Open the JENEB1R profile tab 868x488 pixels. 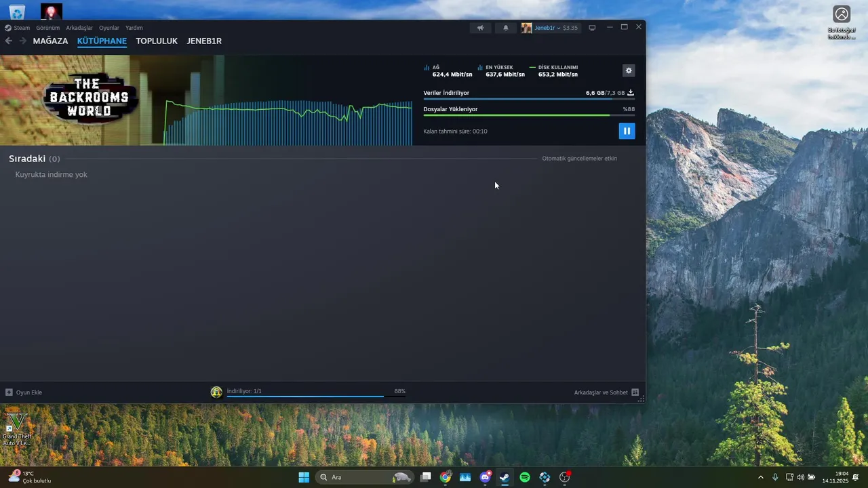pyautogui.click(x=204, y=41)
